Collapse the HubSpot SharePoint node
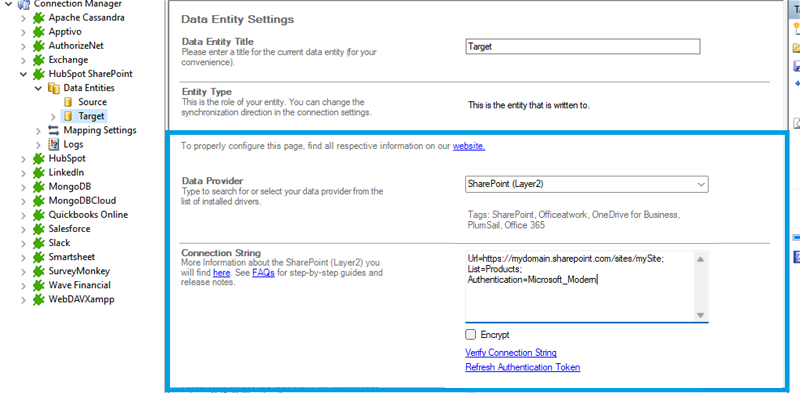This screenshot has width=800, height=393. [x=23, y=74]
